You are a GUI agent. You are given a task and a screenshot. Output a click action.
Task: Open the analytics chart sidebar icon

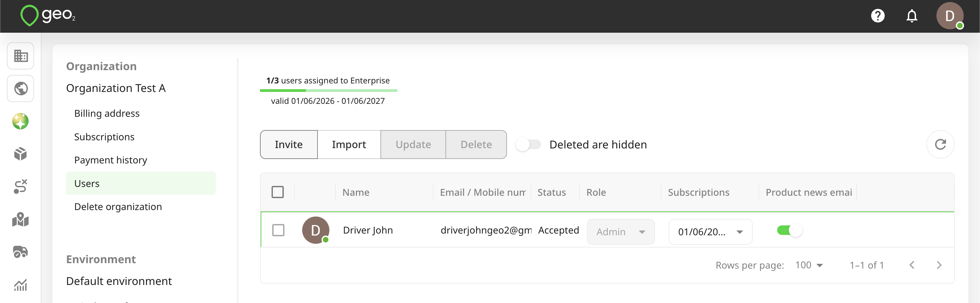(x=20, y=285)
